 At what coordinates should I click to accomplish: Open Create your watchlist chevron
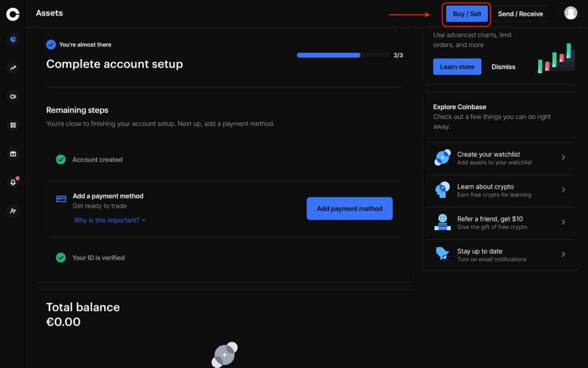(563, 158)
